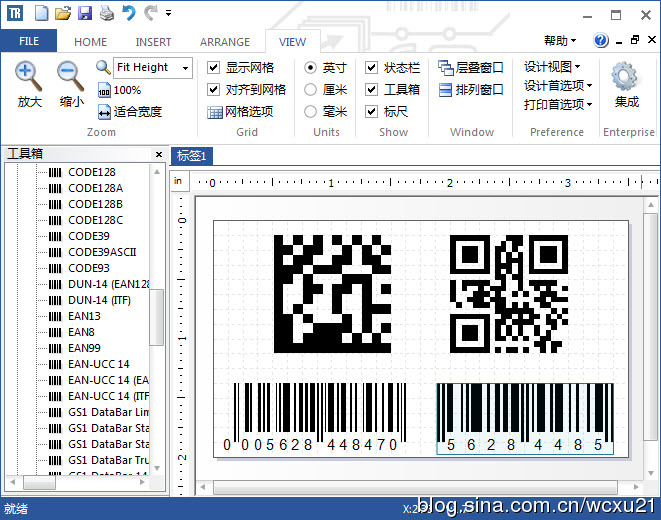Screen dimensions: 661x520
Task: Select CODE128B barcode type
Action: tap(95, 204)
